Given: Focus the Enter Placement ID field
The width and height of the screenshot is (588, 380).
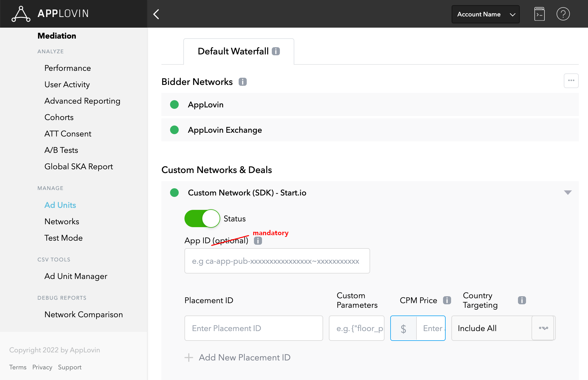Looking at the screenshot, I should click(x=254, y=328).
